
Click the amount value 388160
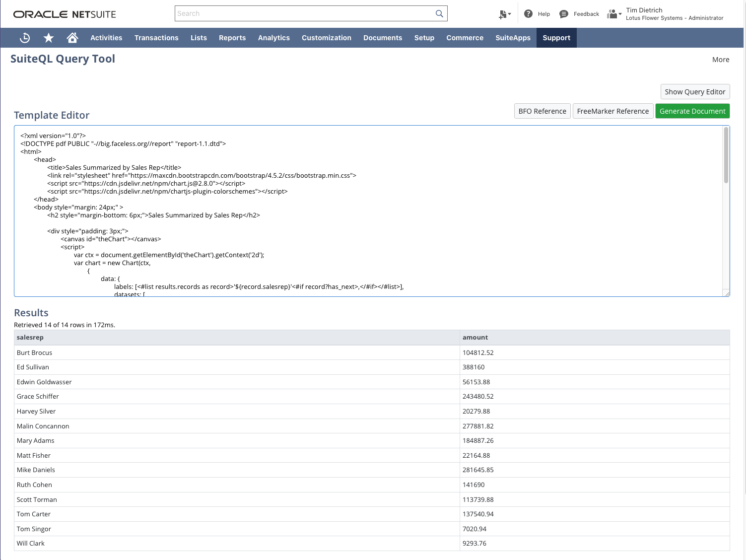pos(474,367)
